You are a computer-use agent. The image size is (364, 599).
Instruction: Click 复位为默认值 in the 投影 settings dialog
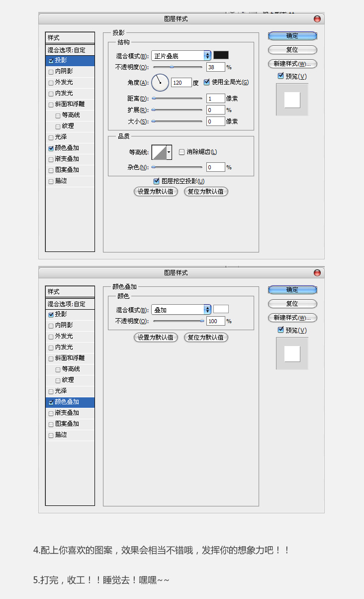click(x=206, y=191)
